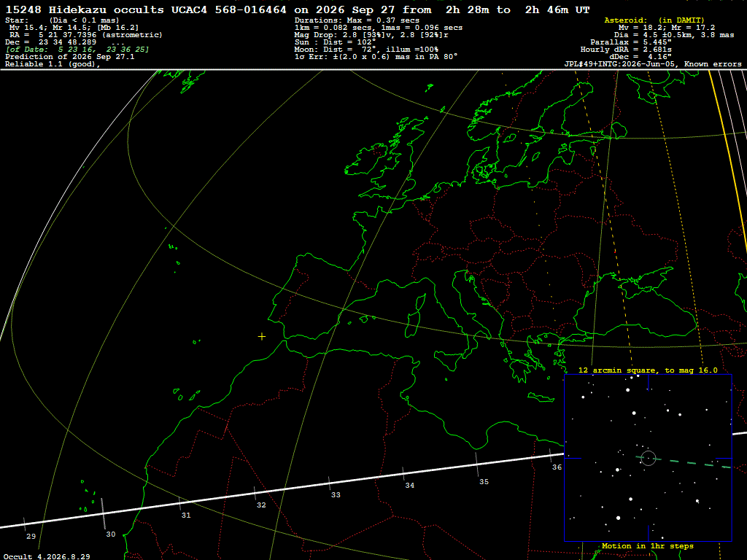Select the minute 32 tick label
747x560 pixels.
tap(261, 505)
